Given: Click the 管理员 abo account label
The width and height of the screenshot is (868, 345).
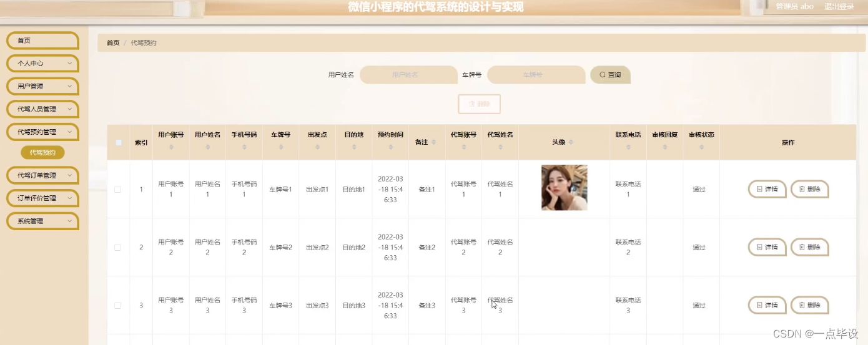Looking at the screenshot, I should [x=794, y=7].
